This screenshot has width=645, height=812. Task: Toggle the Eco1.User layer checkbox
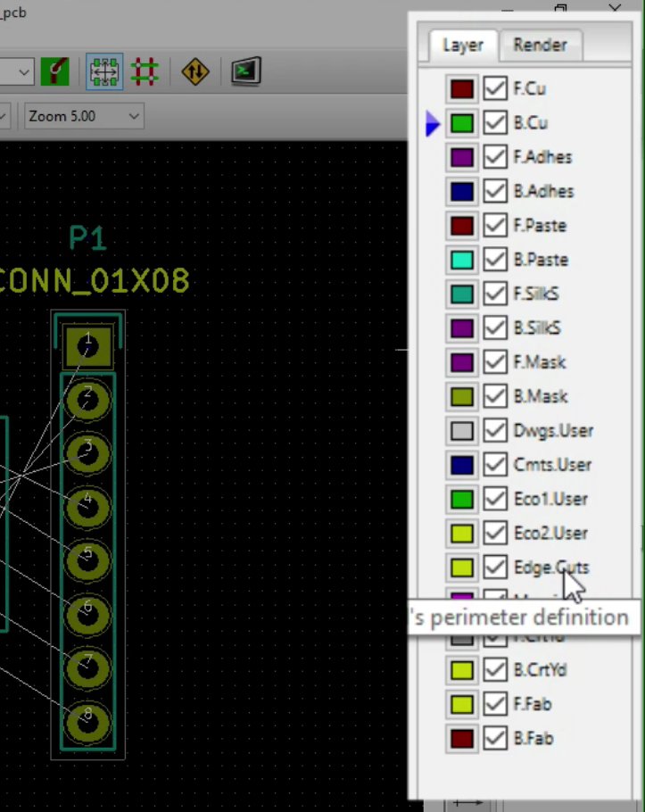495,499
